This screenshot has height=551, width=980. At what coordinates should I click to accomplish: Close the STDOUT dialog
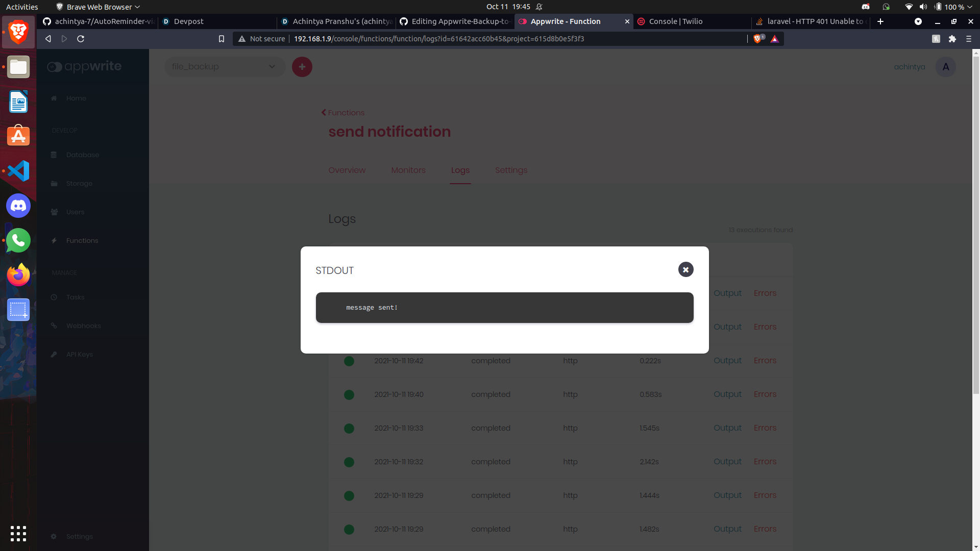pyautogui.click(x=685, y=269)
